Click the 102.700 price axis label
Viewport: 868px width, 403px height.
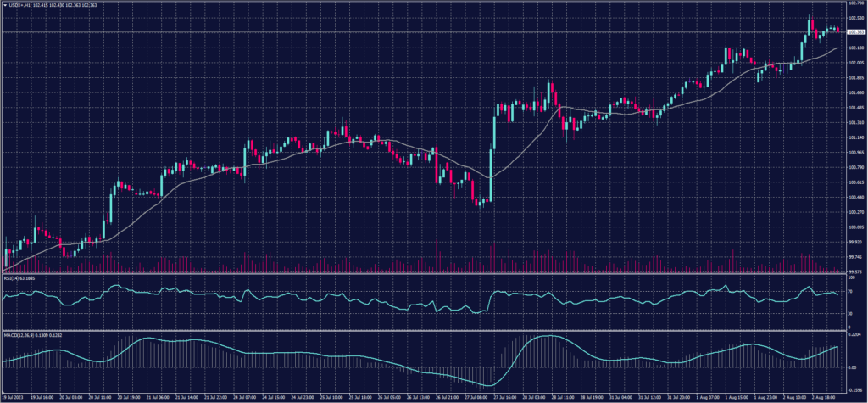pos(856,3)
